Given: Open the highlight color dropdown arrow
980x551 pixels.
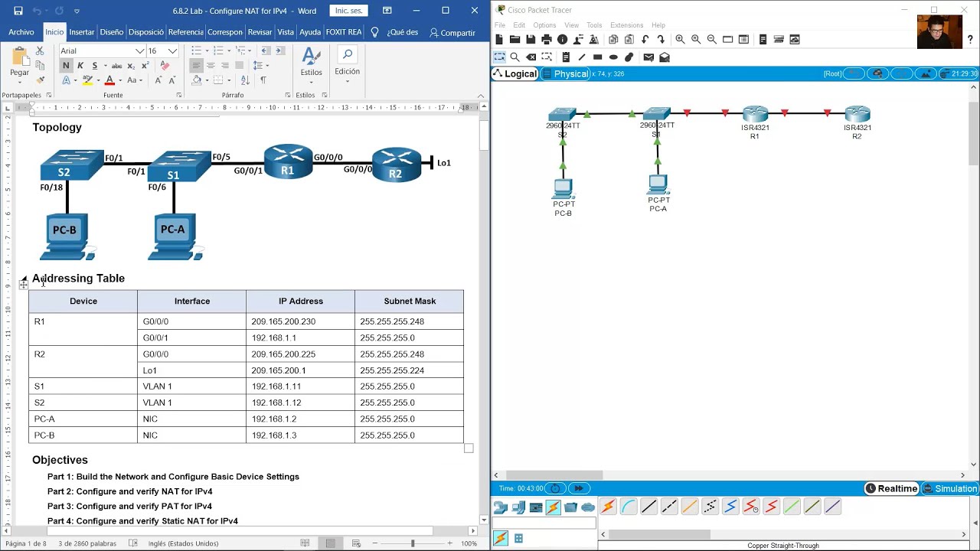Looking at the screenshot, I should coord(98,80).
